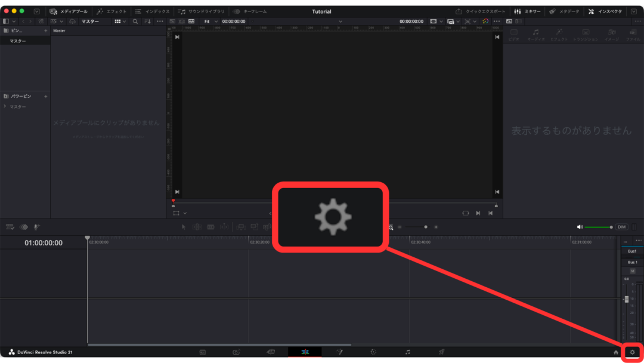Click the speaker mute icon
This screenshot has width=644, height=363.
click(580, 227)
